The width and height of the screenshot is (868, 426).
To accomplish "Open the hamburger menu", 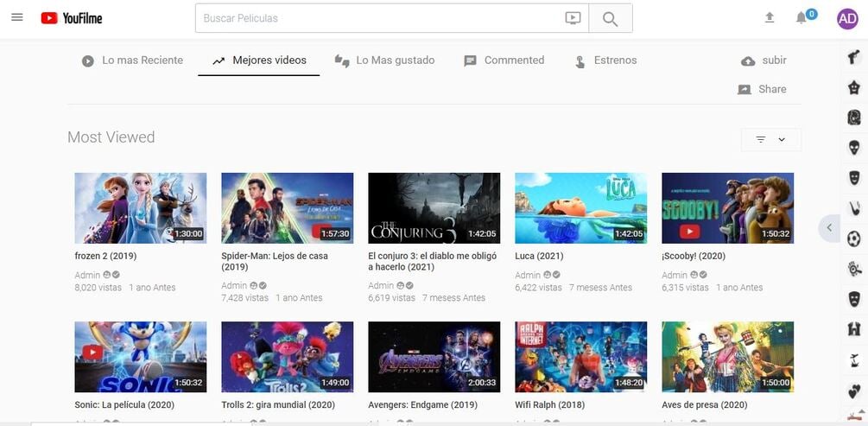I will (17, 17).
